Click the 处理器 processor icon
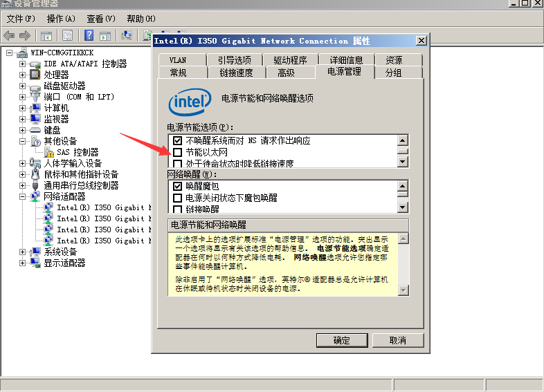The image size is (544, 392). 35,75
